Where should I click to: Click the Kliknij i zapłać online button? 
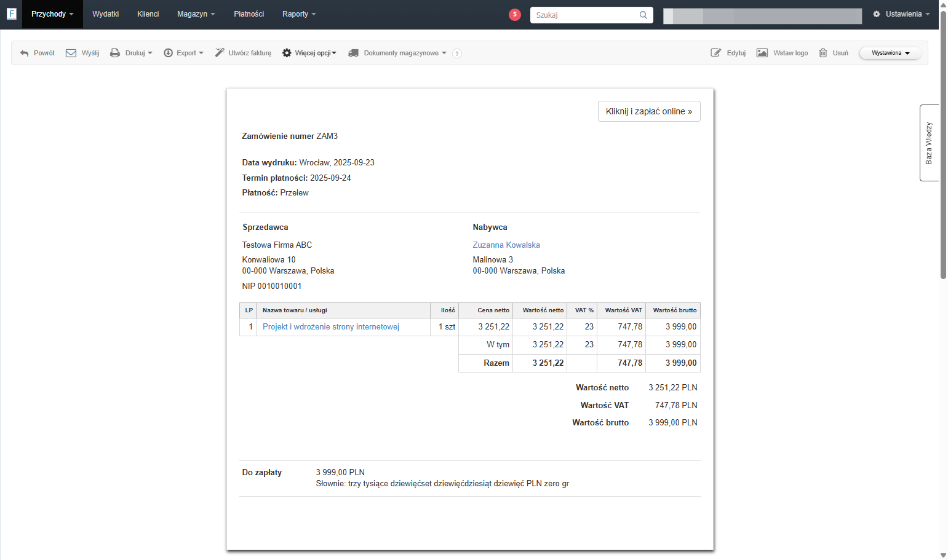tap(649, 111)
